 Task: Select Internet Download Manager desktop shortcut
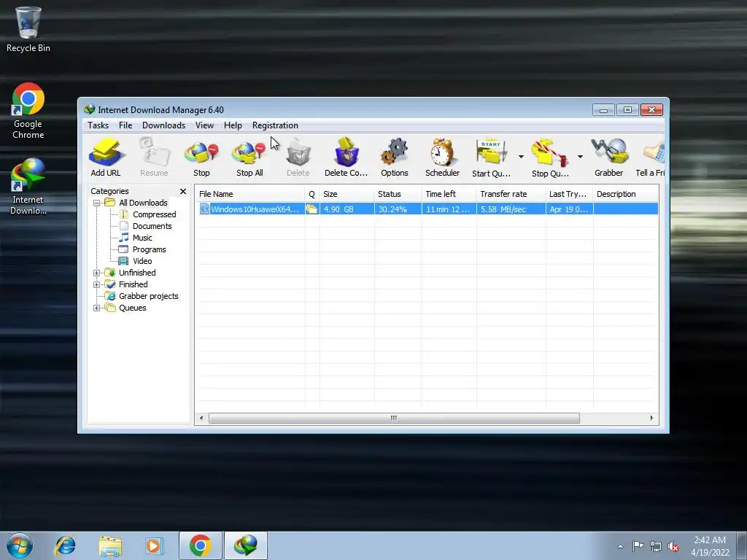pyautogui.click(x=28, y=187)
